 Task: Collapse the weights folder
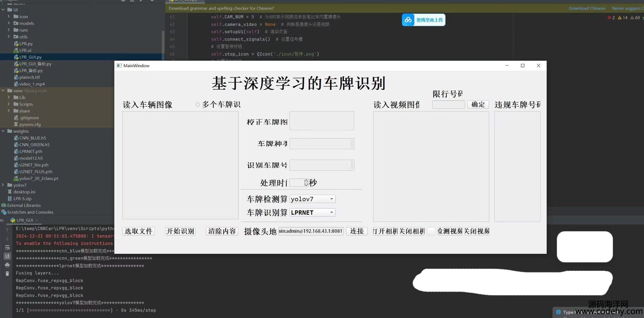pos(3,131)
